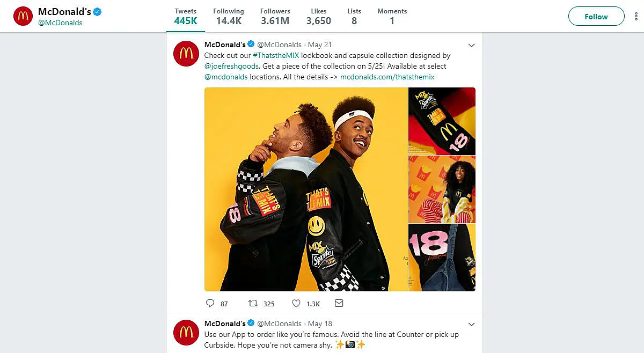Open the @joefreshgoods mention
This screenshot has width=644, height=353.
[231, 66]
